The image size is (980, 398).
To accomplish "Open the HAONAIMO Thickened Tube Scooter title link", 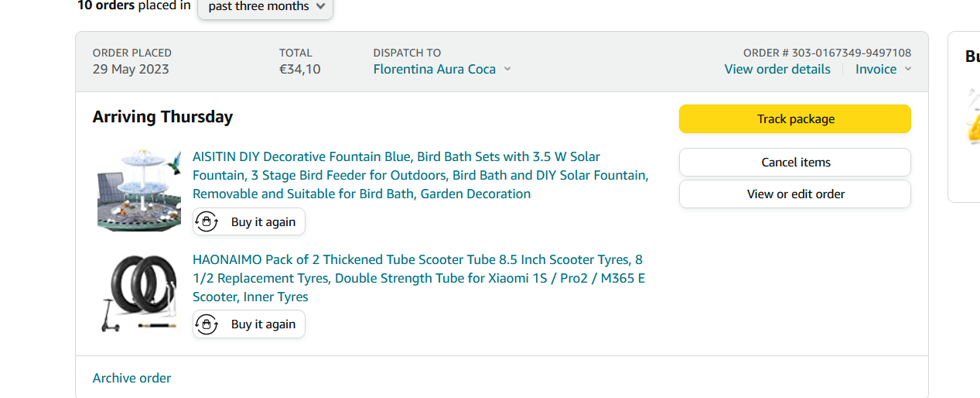I will [418, 278].
